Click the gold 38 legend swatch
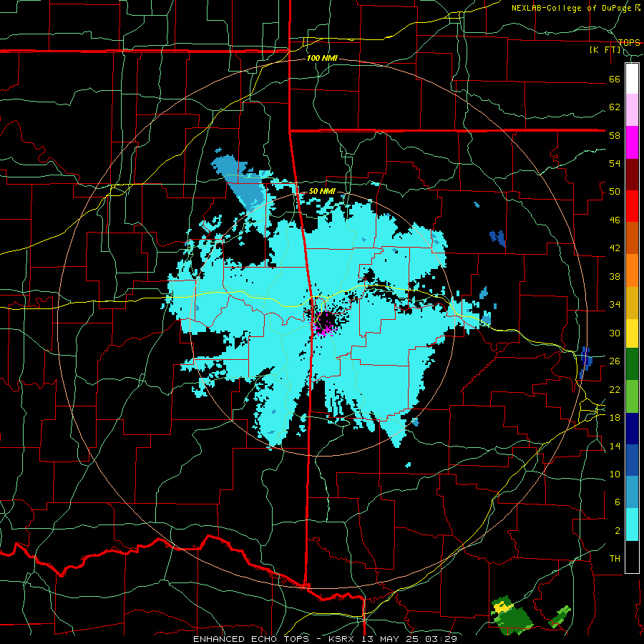The width and height of the screenshot is (644, 644). pos(632,302)
